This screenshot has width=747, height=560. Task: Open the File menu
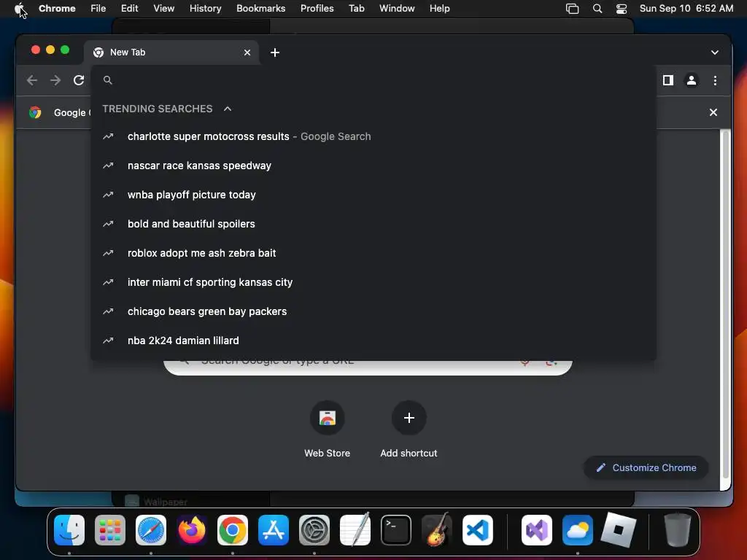pos(98,9)
